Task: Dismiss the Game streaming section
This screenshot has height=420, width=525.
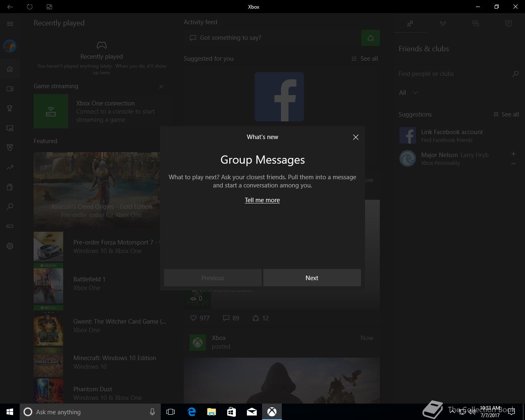Action: [x=161, y=87]
